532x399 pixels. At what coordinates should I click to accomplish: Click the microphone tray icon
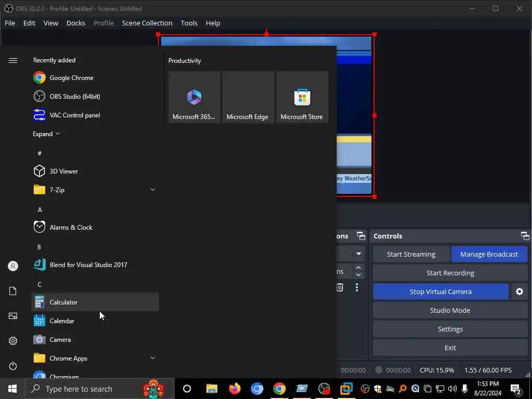pos(464,389)
